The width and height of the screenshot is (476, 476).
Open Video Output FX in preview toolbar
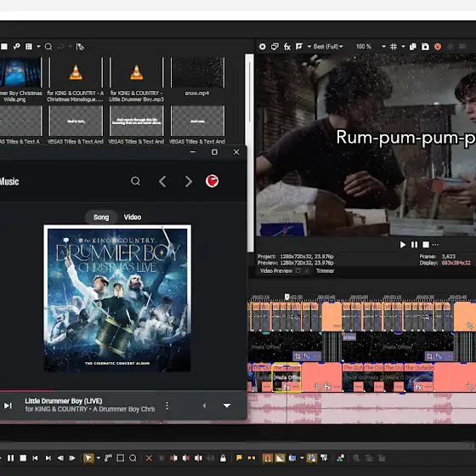coord(287,47)
